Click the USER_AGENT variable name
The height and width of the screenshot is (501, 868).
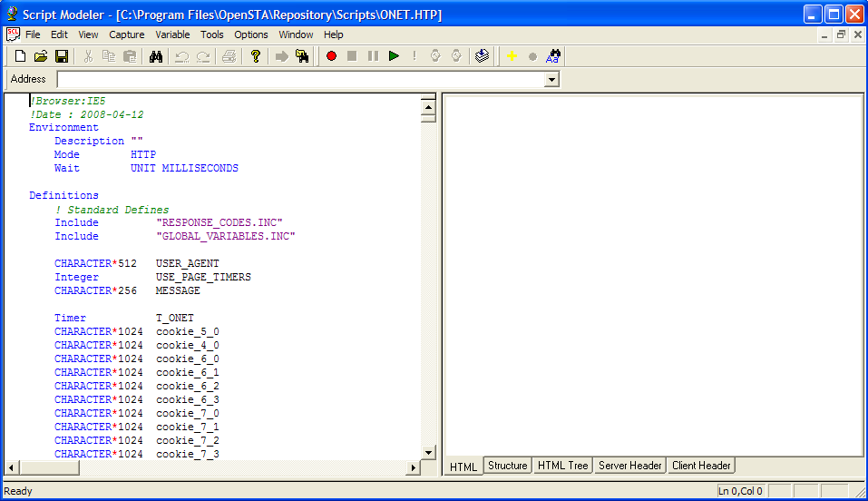[188, 263]
